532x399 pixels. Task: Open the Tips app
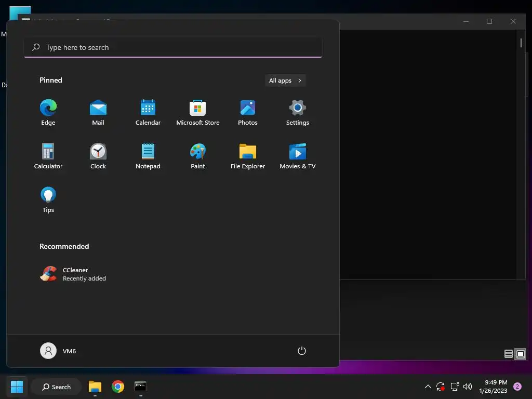click(48, 200)
